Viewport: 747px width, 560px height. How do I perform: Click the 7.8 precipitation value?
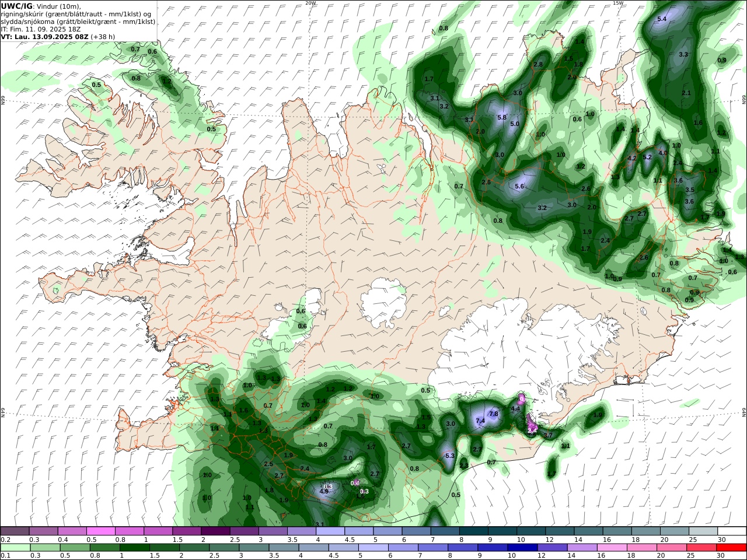494,414
